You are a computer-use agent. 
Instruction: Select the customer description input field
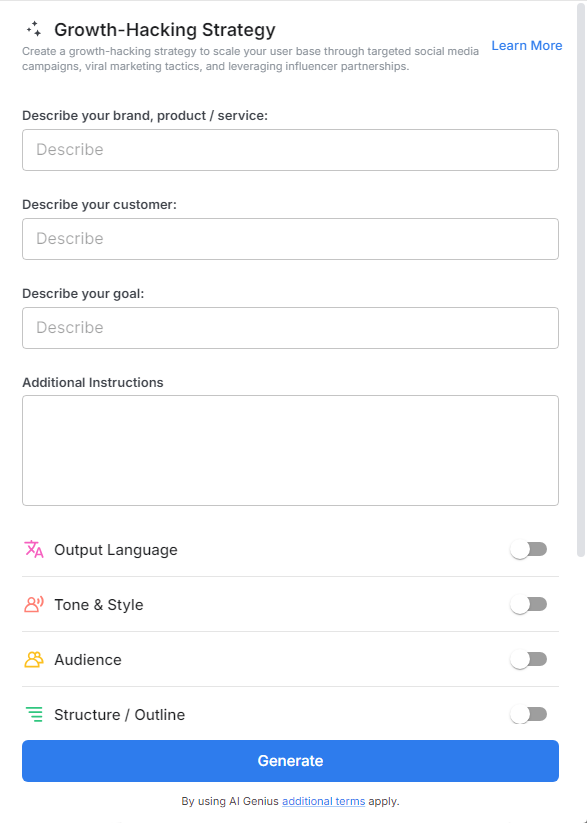[x=290, y=238]
